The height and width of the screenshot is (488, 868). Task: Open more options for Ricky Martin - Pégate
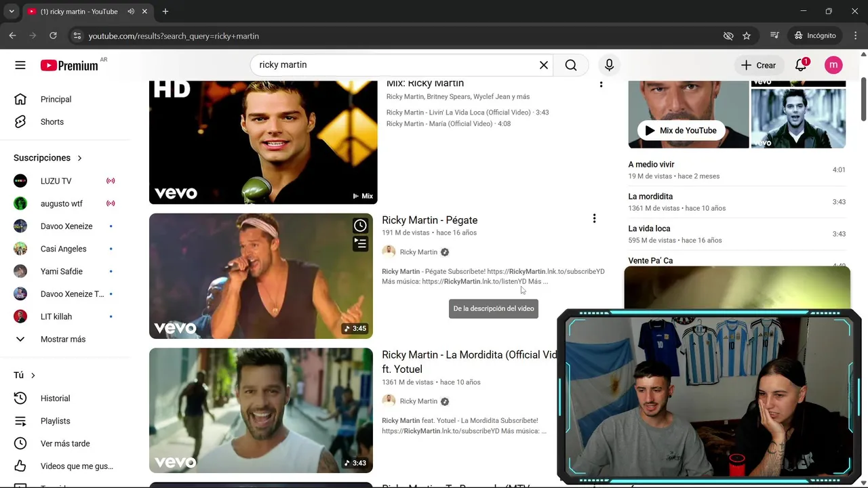tap(594, 218)
